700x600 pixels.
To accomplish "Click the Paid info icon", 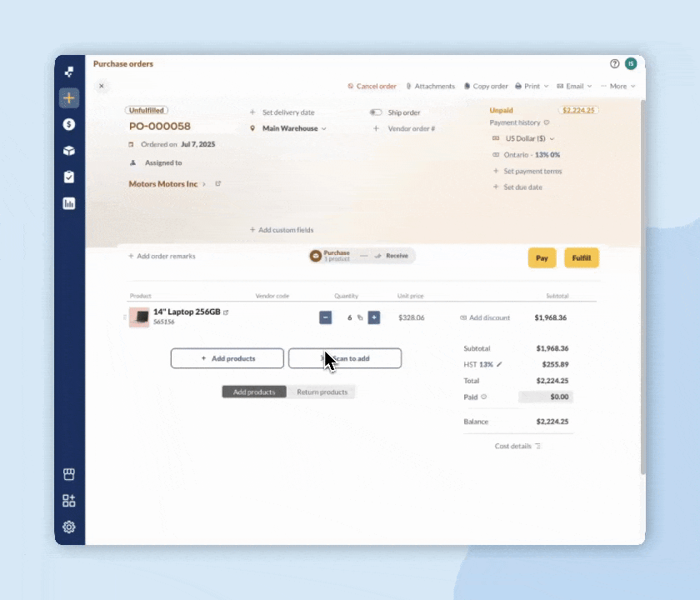I will [484, 397].
